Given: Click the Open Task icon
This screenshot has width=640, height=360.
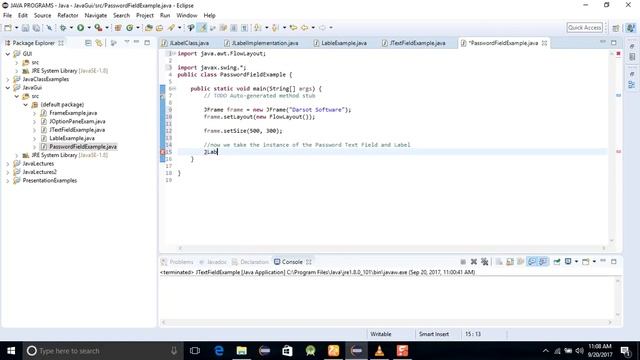Looking at the screenshot, I should point(160,28).
